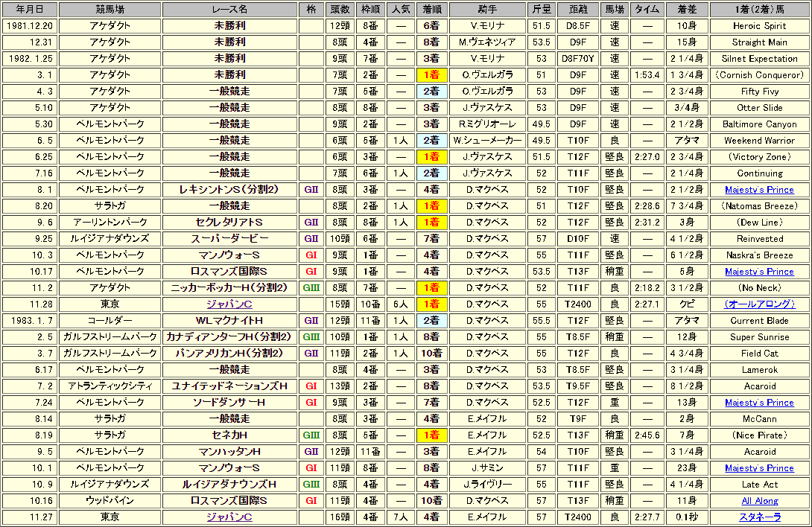Viewport: 812px width, 527px height.
Task: Follow the (オールアロング) horse link
Action: [759, 304]
